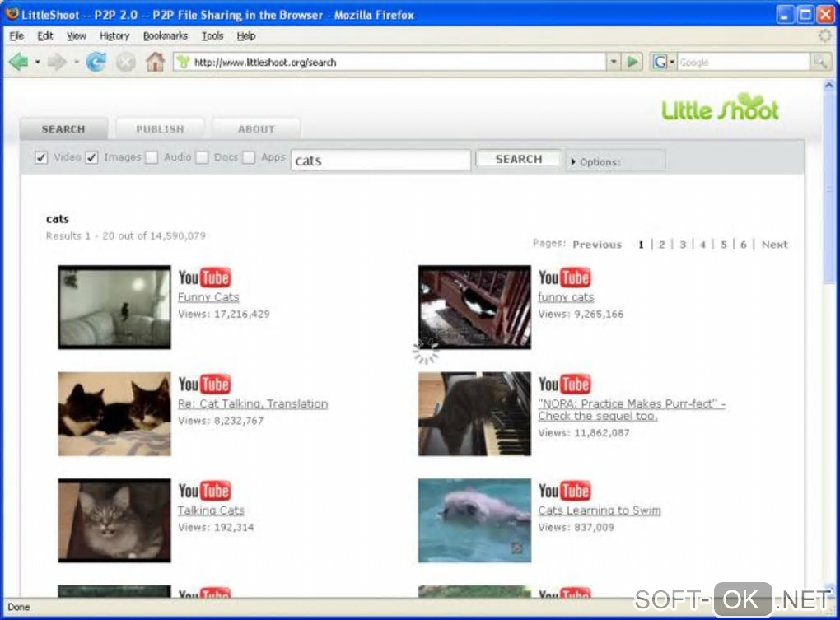
Task: Click the green Go arrow beside address bar
Action: pyautogui.click(x=632, y=62)
